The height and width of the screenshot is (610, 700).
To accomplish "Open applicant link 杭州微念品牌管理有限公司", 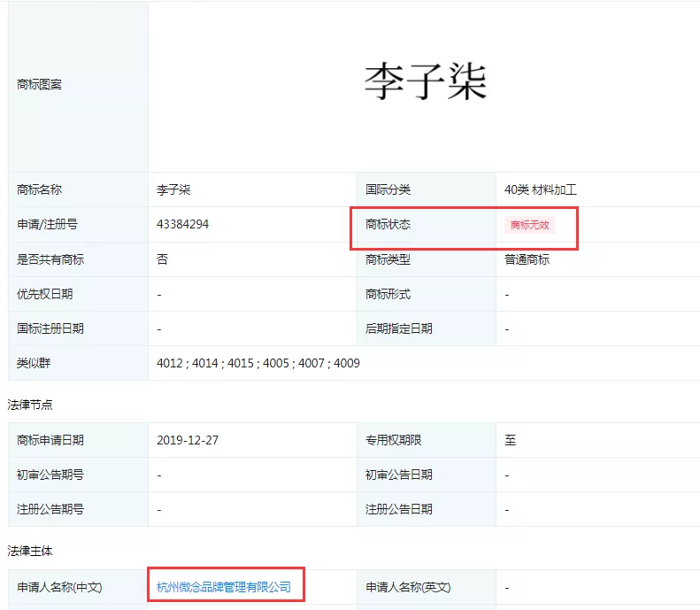I will tap(224, 587).
